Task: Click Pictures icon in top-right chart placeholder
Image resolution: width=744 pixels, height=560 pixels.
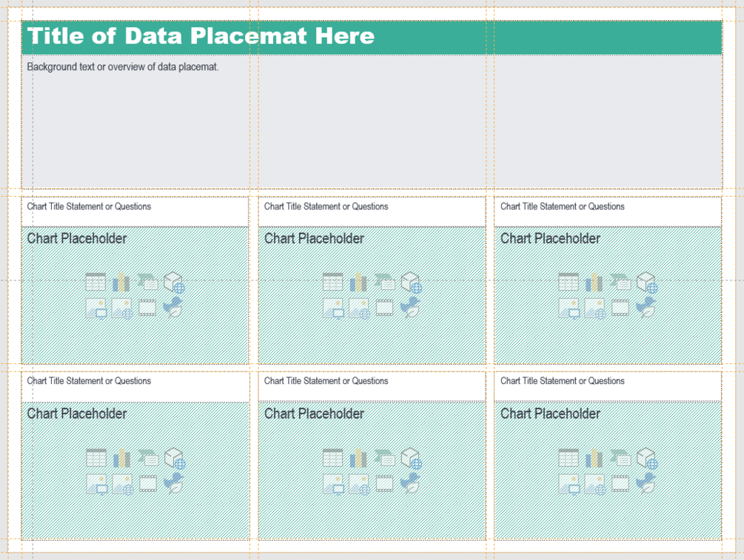Action: (x=569, y=308)
